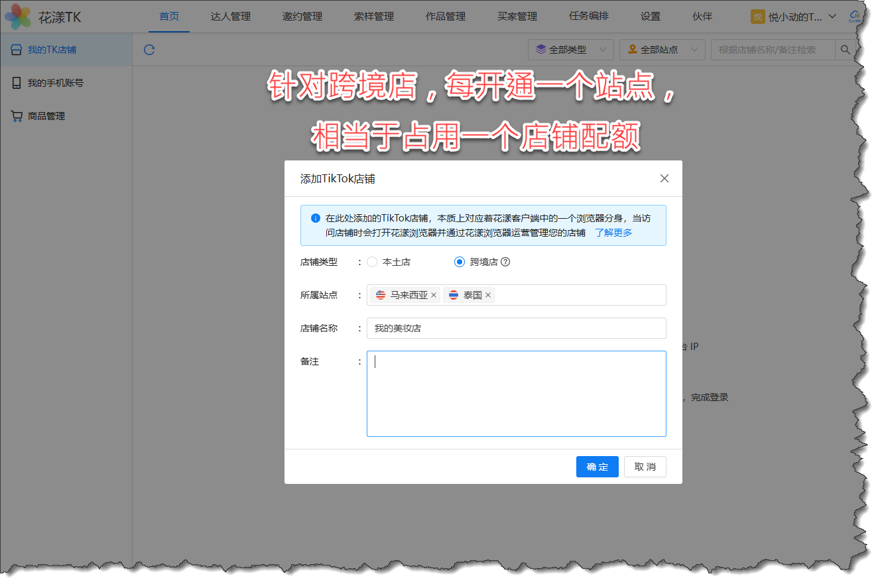
Task: Open the 任务编排 tab
Action: (x=589, y=16)
